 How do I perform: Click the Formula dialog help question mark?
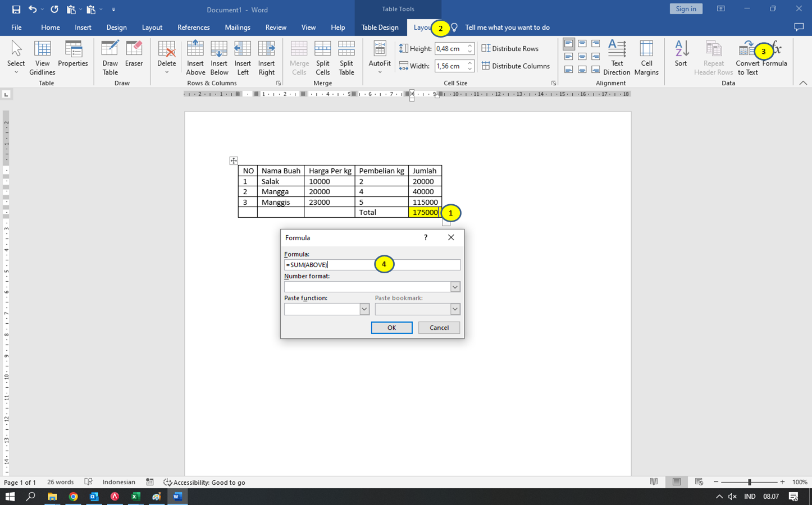(x=426, y=237)
